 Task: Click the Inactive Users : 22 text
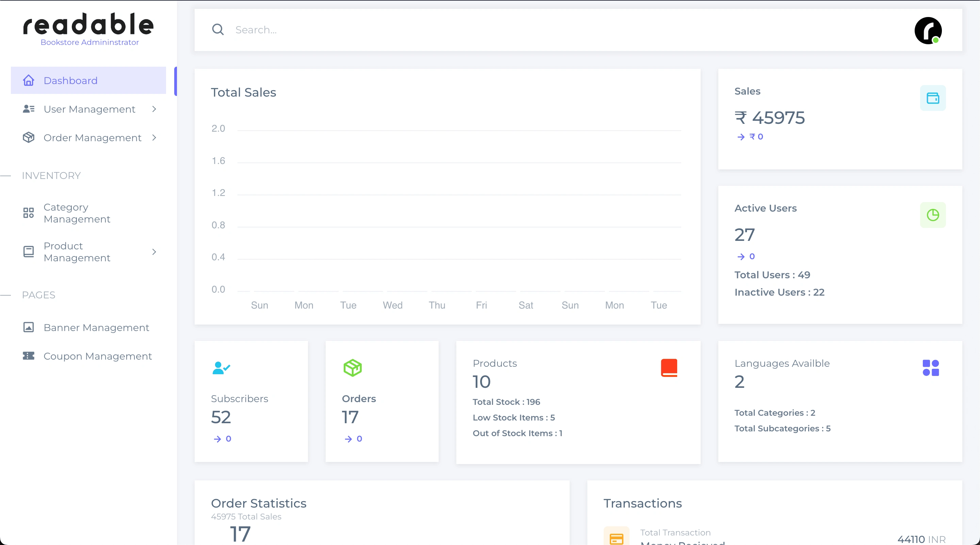780,292
